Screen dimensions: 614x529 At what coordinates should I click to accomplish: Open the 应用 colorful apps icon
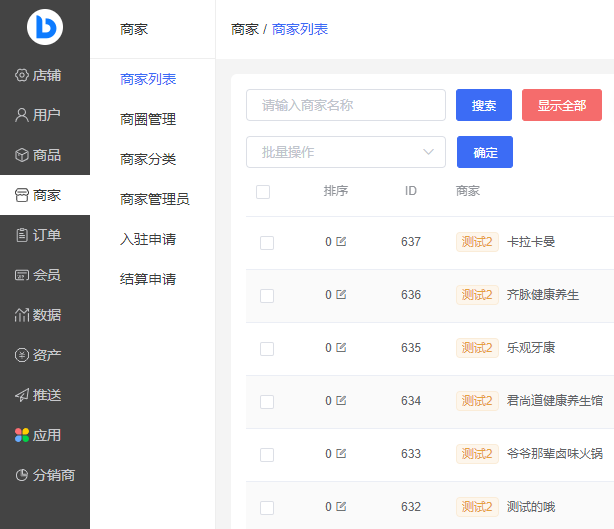point(22,435)
